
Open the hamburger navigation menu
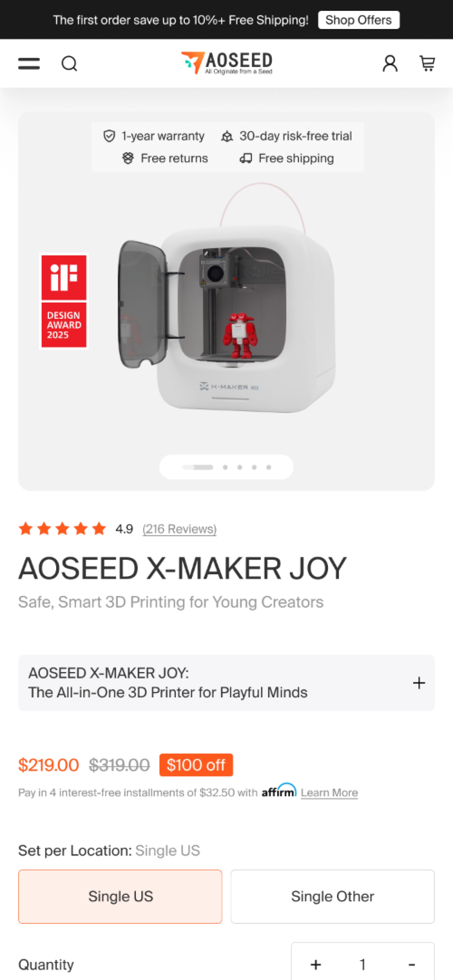(x=29, y=64)
